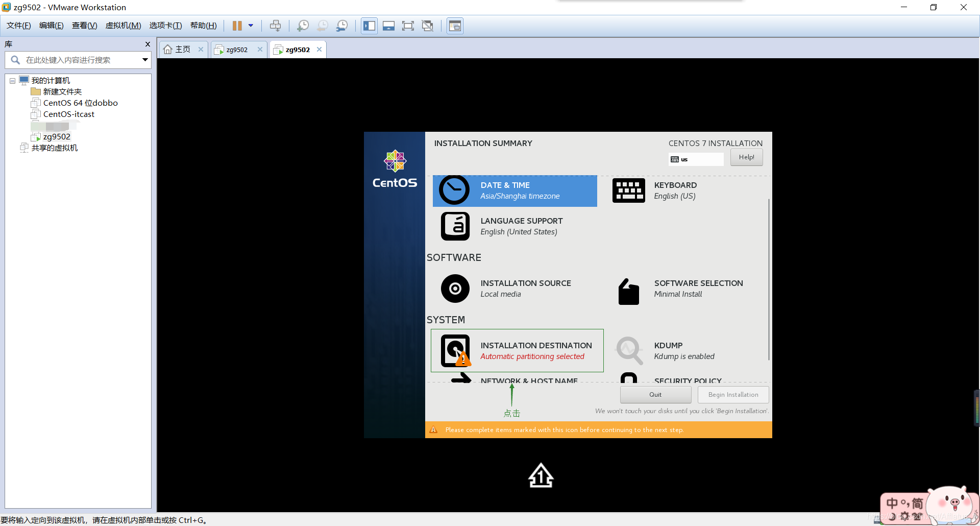The image size is (980, 526).
Task: Click the orange warning triangle in bottom banner
Action: [x=433, y=429]
